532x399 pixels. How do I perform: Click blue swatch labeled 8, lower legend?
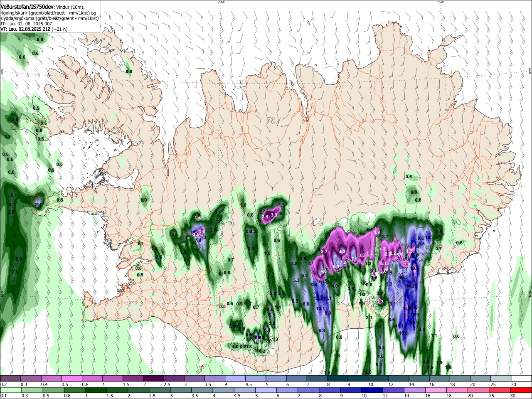click(x=329, y=390)
